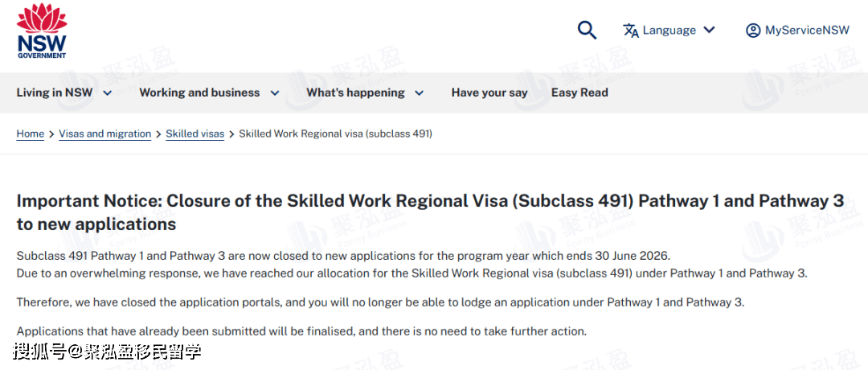Go to the Skilled visas breadcrumb
Screen dimensions: 868x370
(195, 134)
